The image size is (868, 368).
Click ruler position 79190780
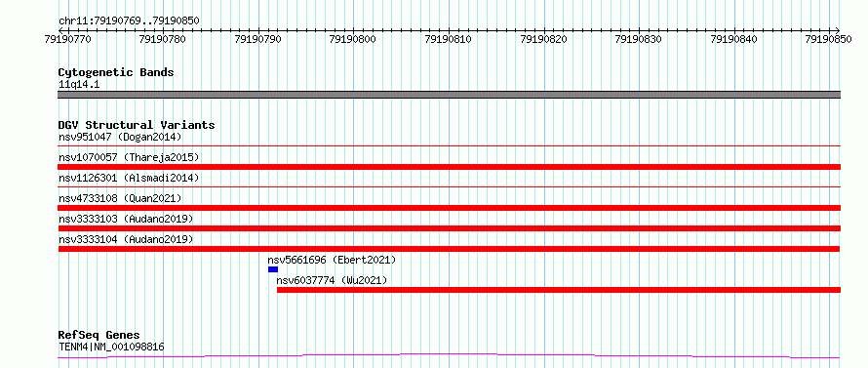163,39
